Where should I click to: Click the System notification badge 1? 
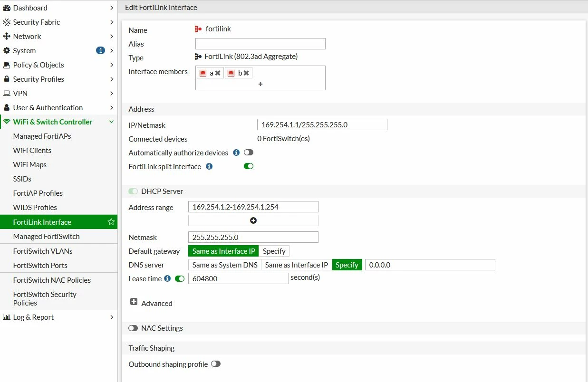100,50
